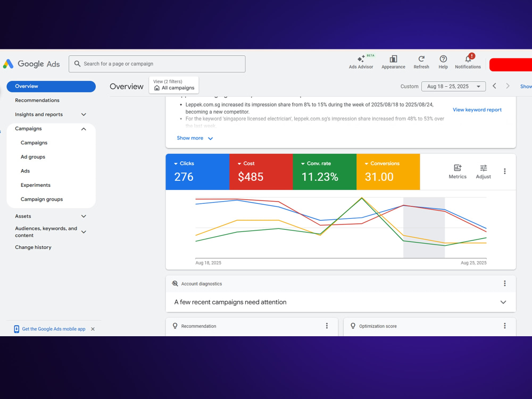
Task: Click the Leppek.com.sg impression share insight
Action: 310,108
